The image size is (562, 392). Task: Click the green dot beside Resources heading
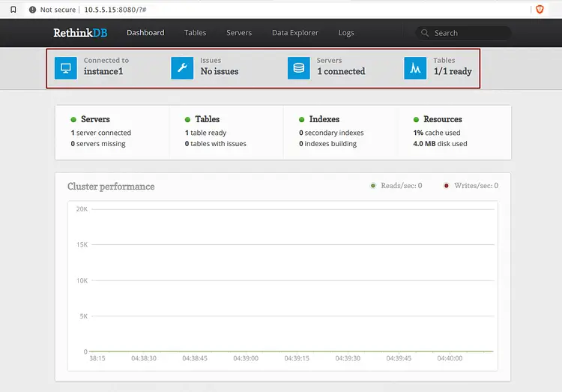coord(416,119)
